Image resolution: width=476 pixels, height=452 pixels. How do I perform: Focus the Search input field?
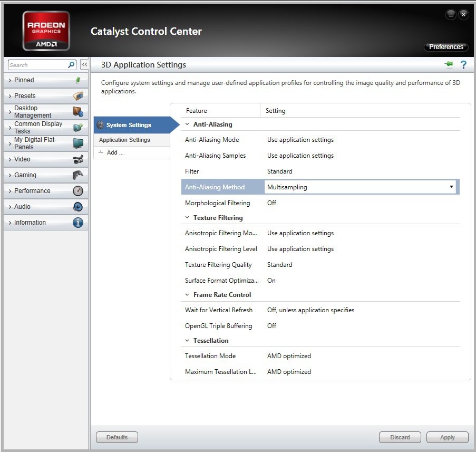pos(38,65)
